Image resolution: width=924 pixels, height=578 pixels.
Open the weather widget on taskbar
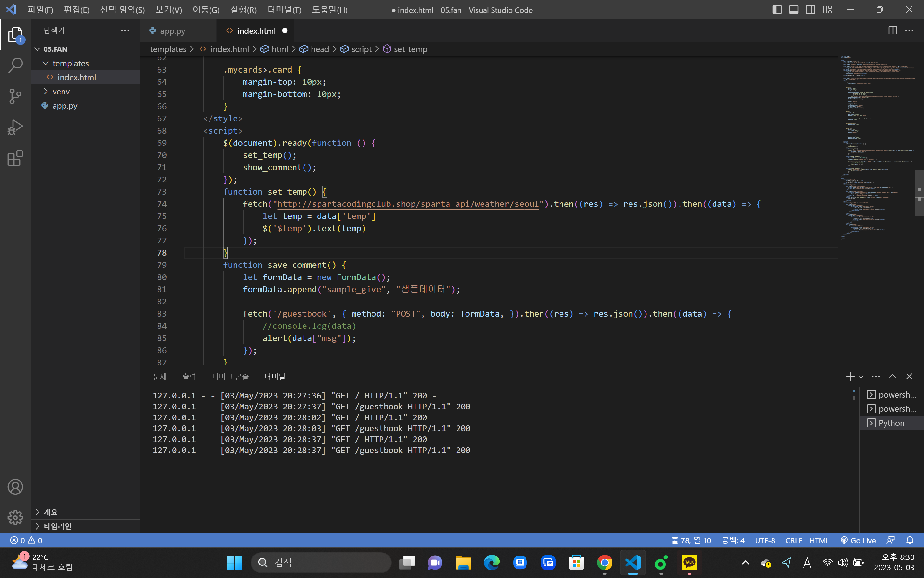42,562
